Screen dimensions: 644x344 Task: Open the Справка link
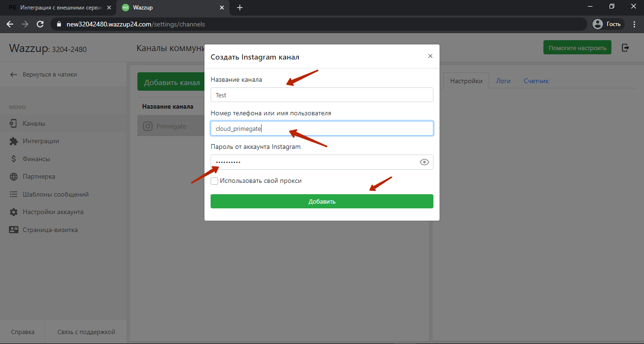(x=23, y=332)
